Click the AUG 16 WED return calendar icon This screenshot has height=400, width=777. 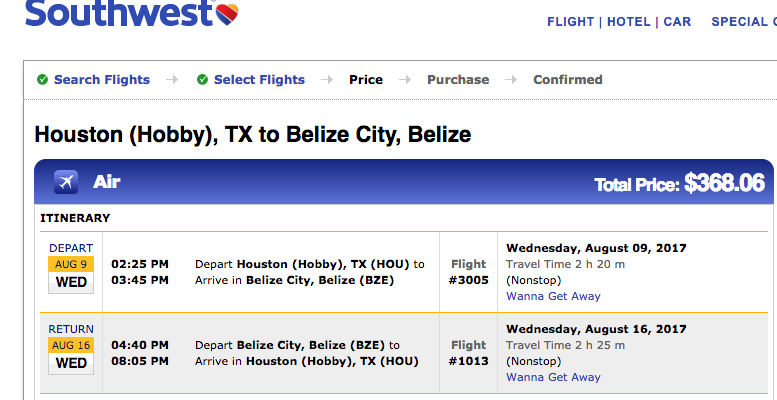[71, 356]
